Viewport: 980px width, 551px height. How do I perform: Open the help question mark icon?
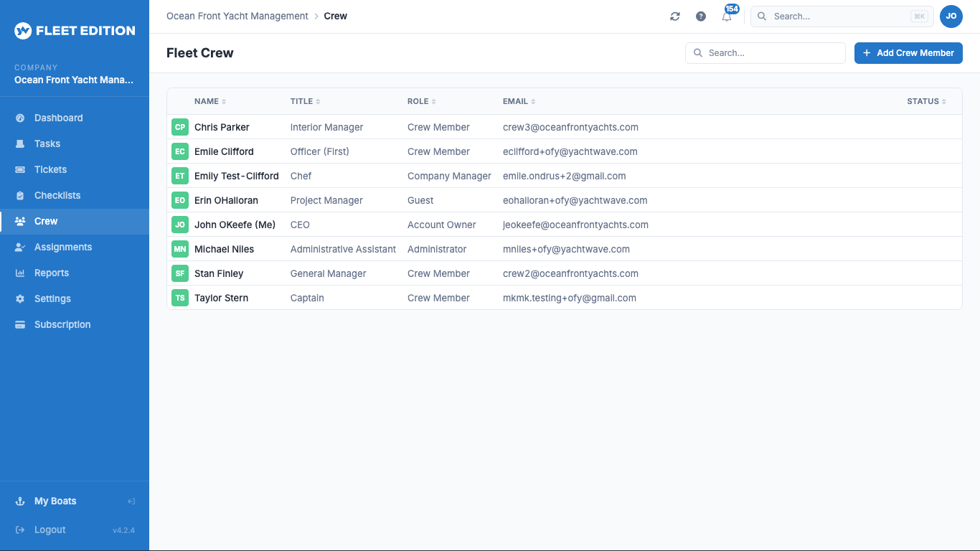pyautogui.click(x=701, y=17)
